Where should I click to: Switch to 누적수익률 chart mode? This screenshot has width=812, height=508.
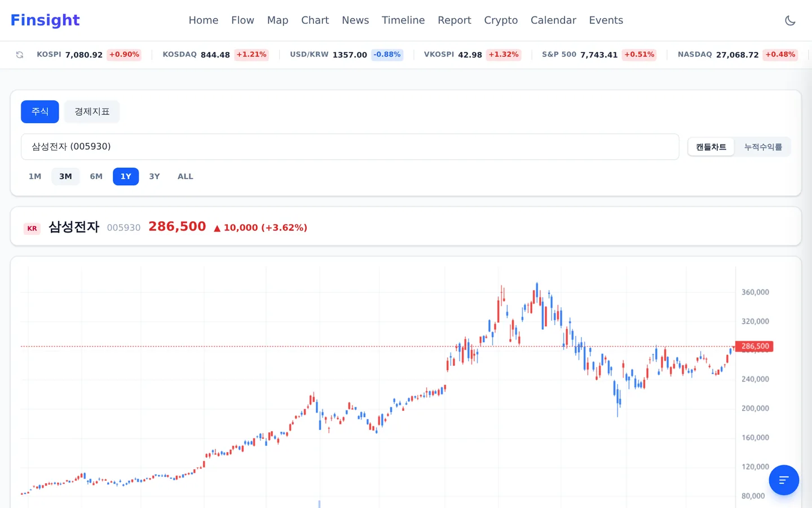coord(763,147)
